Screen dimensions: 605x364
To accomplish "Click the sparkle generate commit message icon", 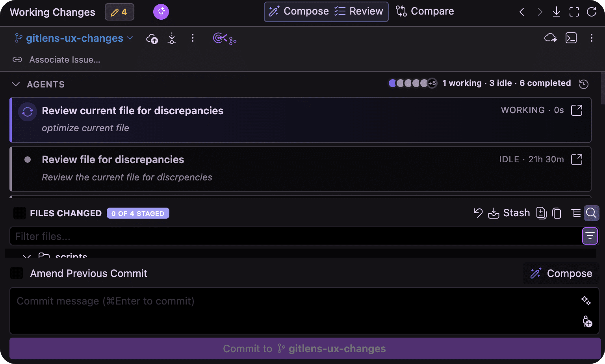I will click(586, 301).
